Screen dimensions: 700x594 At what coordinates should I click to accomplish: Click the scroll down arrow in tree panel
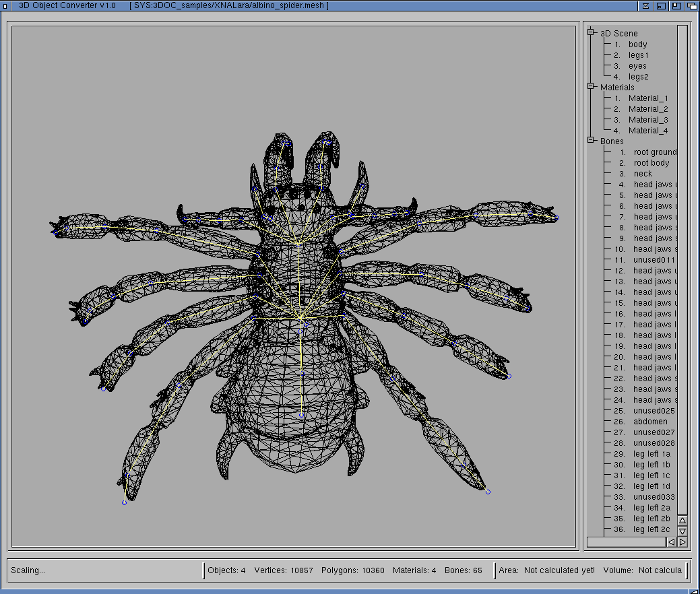coord(682,531)
